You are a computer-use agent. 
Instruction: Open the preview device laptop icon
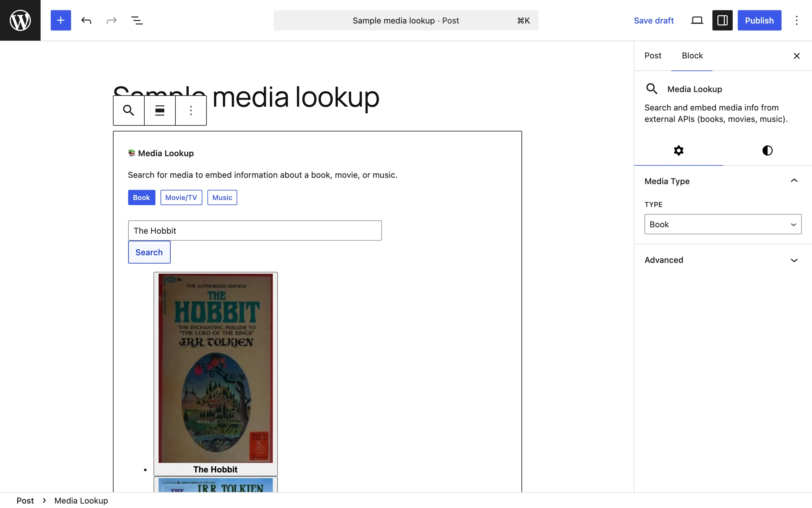(697, 20)
